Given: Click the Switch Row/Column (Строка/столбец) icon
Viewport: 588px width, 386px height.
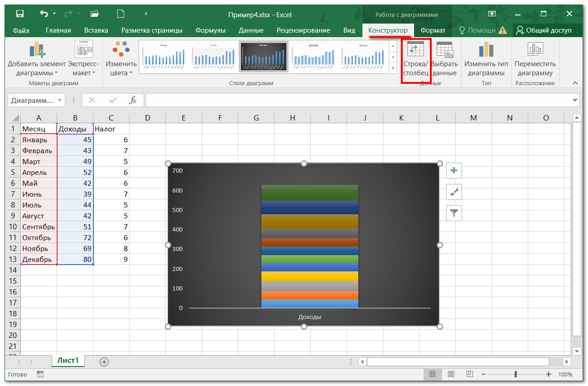Looking at the screenshot, I should pyautogui.click(x=415, y=50).
